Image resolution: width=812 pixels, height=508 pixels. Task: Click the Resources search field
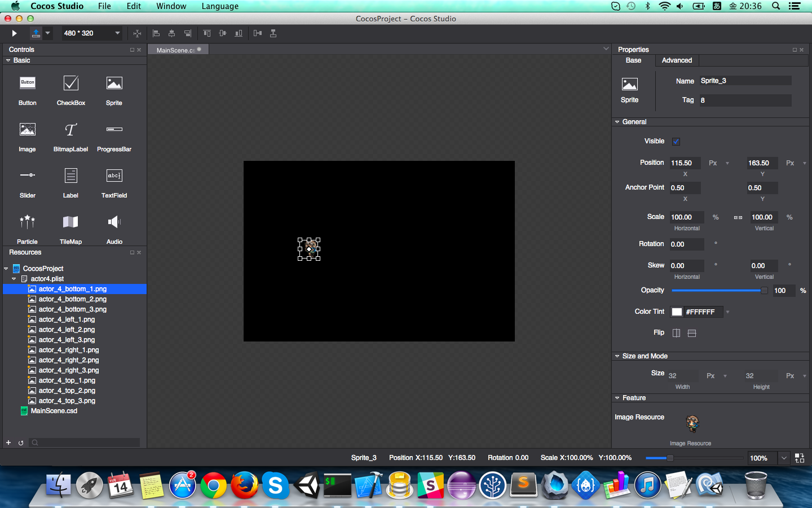[85, 443]
